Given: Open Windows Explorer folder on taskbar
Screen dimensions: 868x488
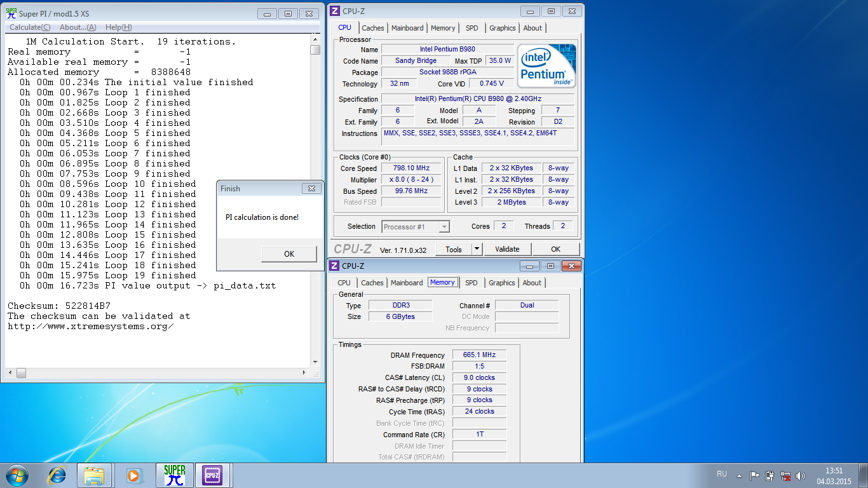Looking at the screenshot, I should click(x=94, y=475).
